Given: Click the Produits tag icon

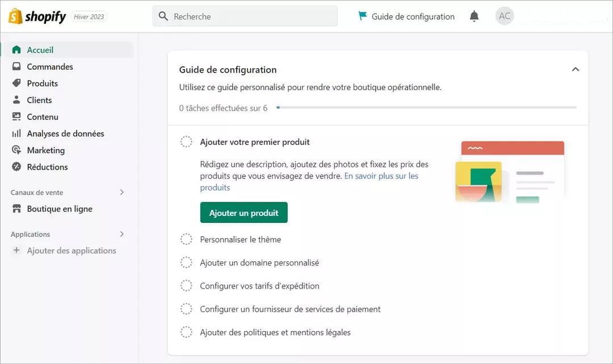Looking at the screenshot, I should tap(16, 83).
